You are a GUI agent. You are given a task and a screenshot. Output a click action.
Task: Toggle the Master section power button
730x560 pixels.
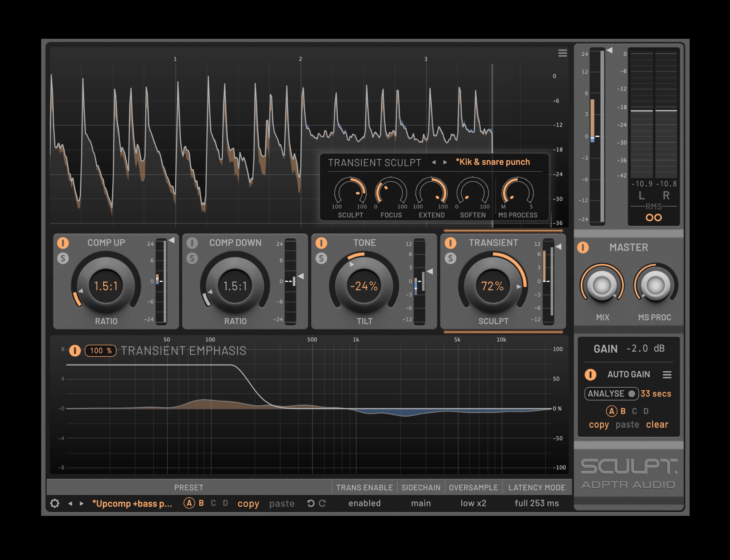pyautogui.click(x=583, y=247)
